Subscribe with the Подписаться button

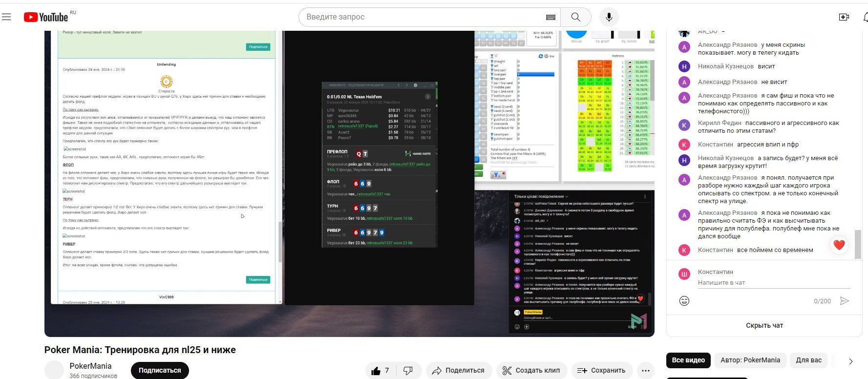(x=160, y=371)
